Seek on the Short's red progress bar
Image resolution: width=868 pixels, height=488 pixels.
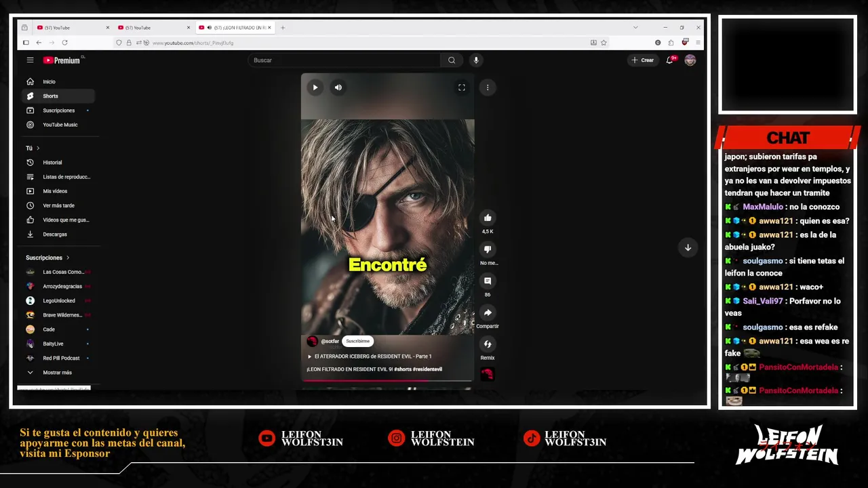[387, 380]
